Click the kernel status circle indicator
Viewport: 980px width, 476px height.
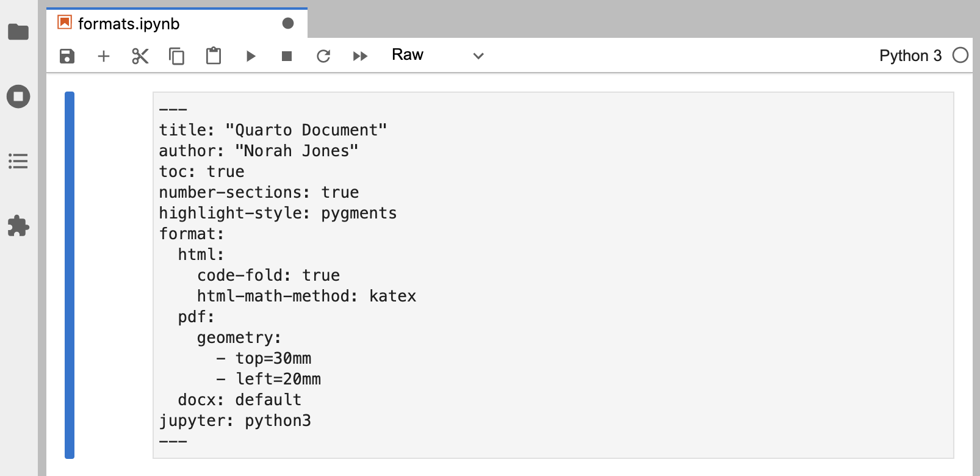960,56
